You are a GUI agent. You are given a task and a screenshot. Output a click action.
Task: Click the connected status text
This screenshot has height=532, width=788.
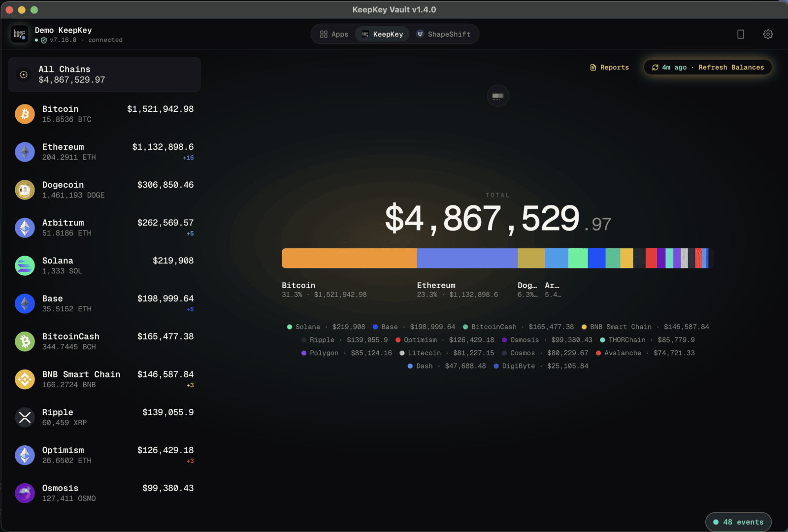click(x=105, y=40)
